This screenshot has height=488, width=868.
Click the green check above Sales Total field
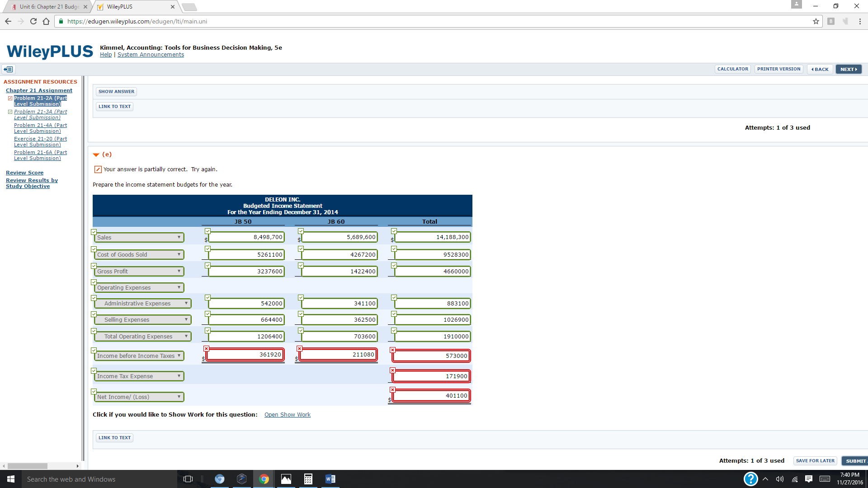click(394, 231)
